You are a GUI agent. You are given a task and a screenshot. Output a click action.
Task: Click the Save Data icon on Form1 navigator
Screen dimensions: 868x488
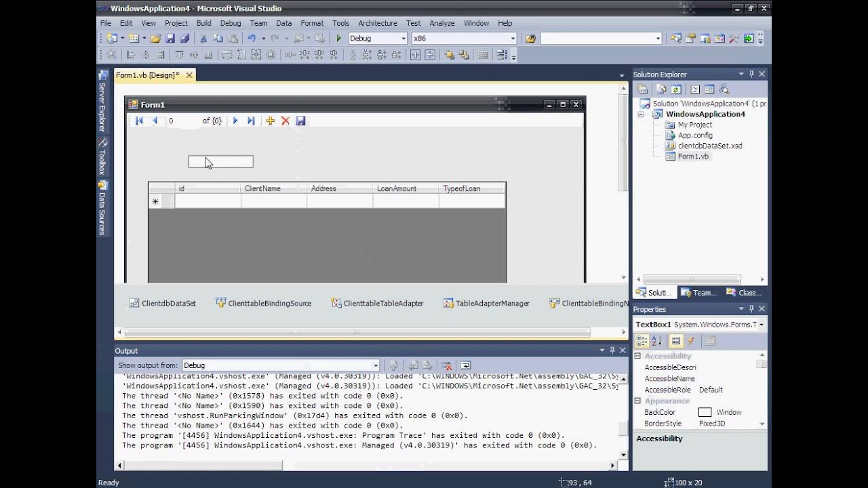coord(301,121)
